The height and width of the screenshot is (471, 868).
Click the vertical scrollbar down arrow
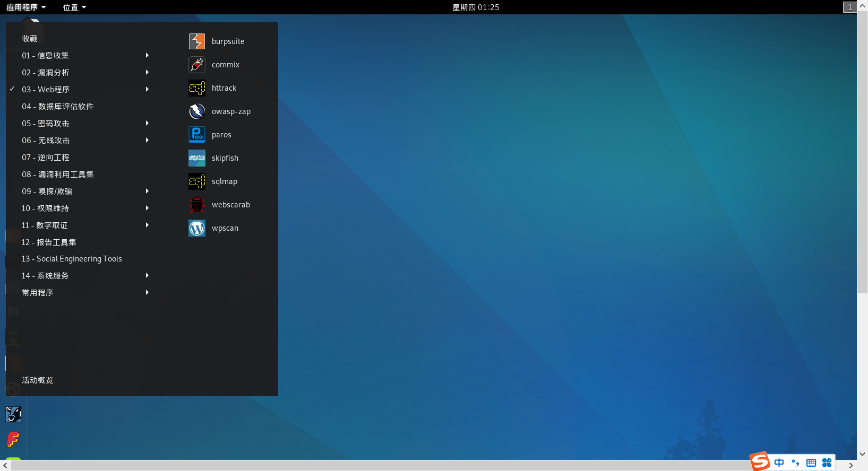(862, 455)
